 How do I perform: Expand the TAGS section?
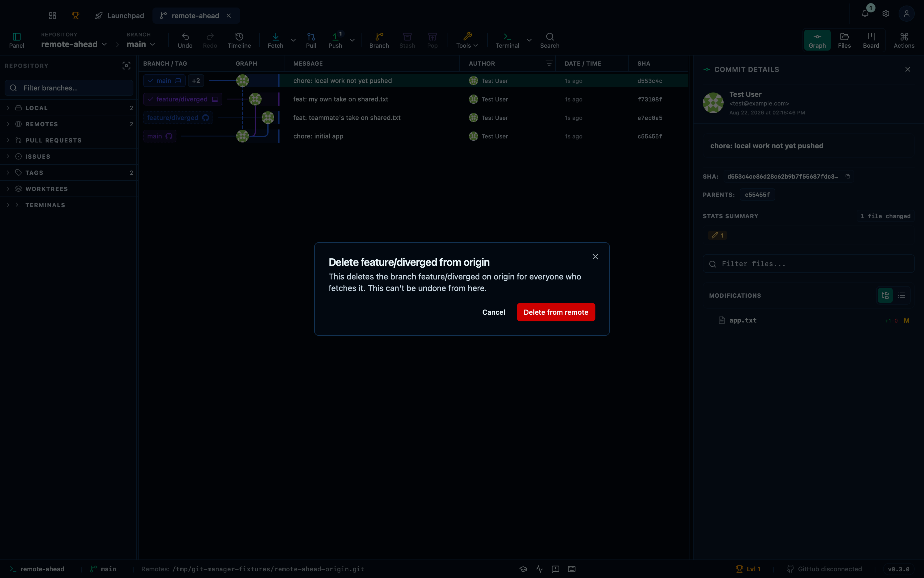[69, 173]
